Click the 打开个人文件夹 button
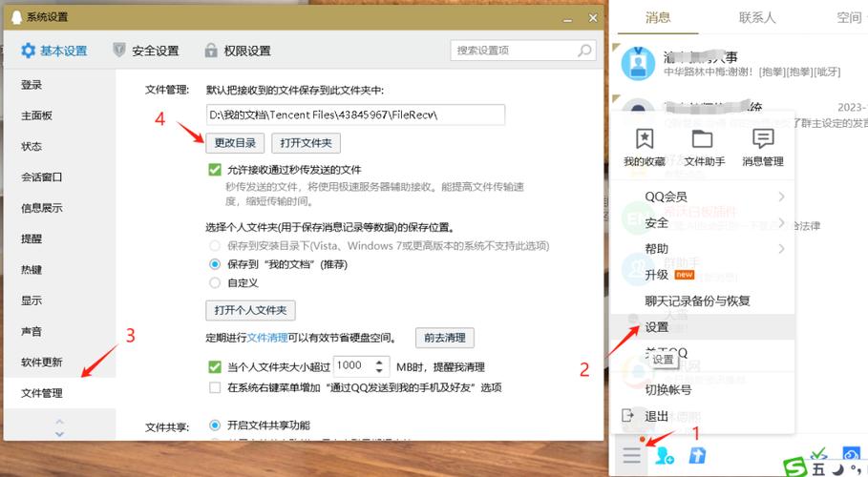 [251, 310]
